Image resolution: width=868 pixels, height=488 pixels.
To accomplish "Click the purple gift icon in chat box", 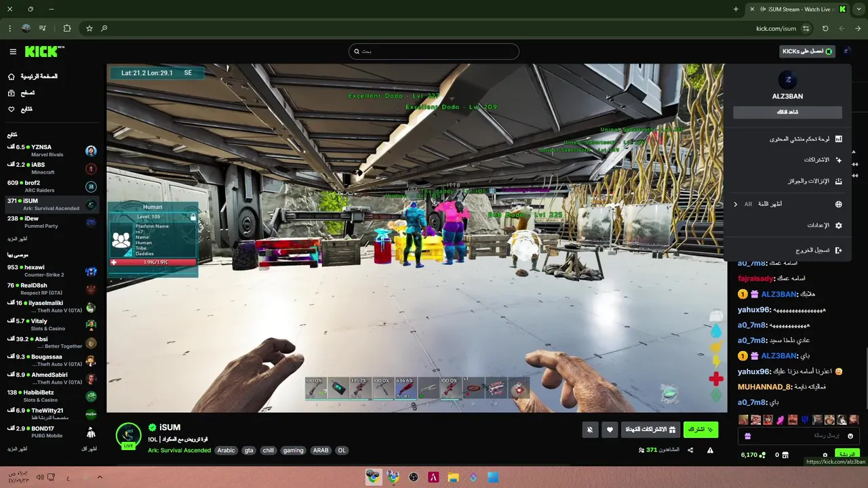I will pyautogui.click(x=748, y=436).
